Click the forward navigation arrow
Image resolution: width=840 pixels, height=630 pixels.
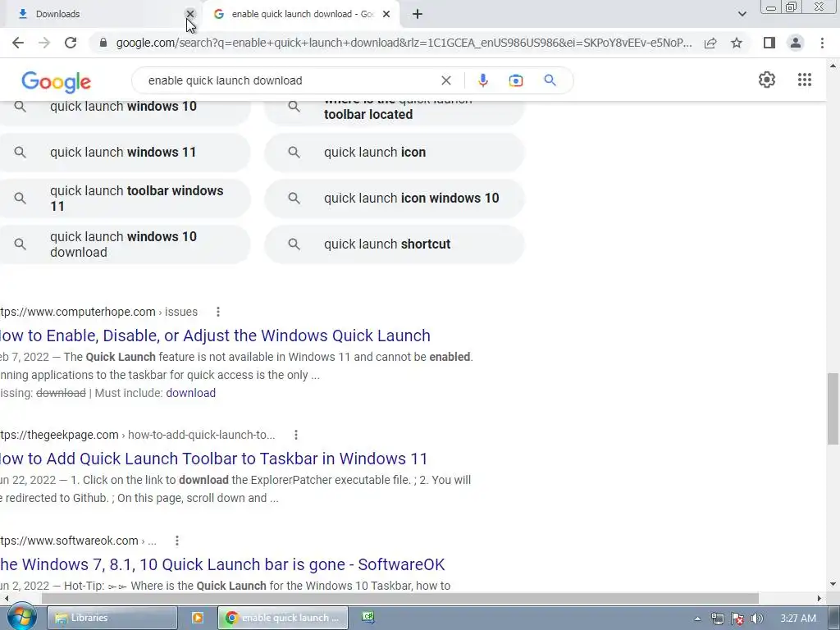point(44,43)
